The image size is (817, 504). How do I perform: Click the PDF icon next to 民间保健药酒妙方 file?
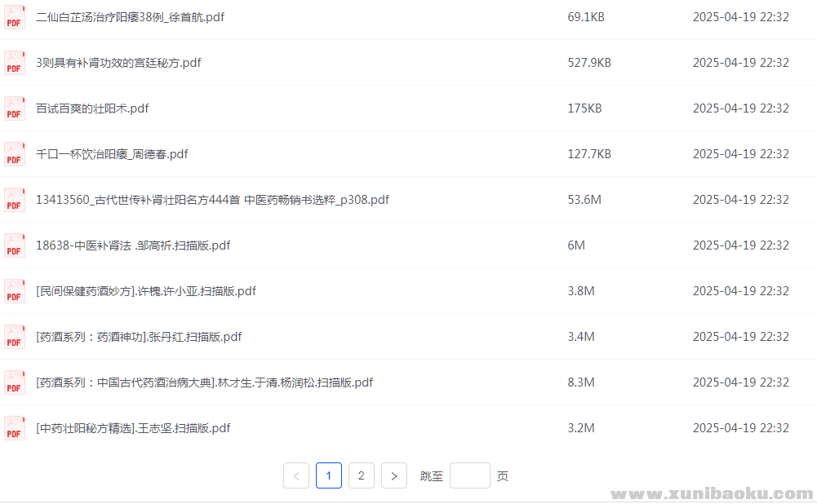click(15, 290)
